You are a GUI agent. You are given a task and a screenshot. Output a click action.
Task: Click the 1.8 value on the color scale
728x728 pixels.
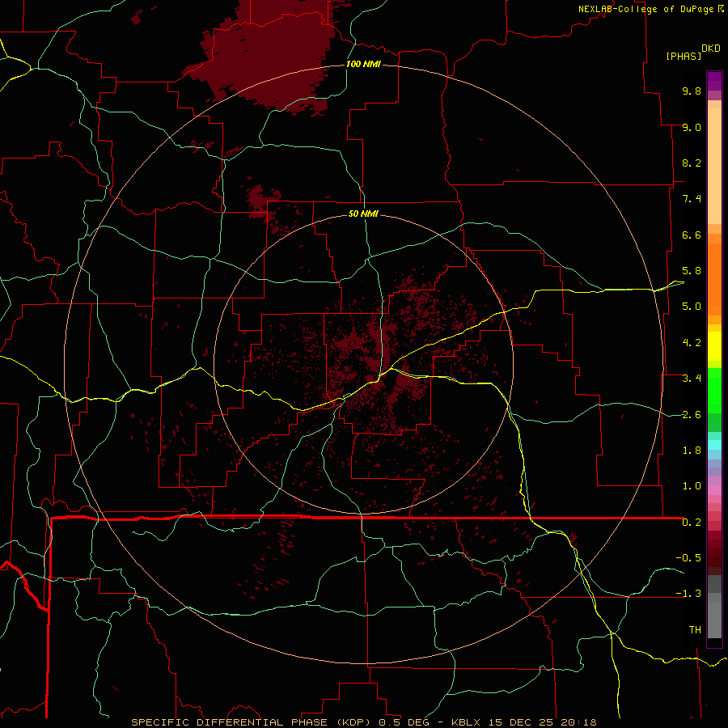click(692, 451)
